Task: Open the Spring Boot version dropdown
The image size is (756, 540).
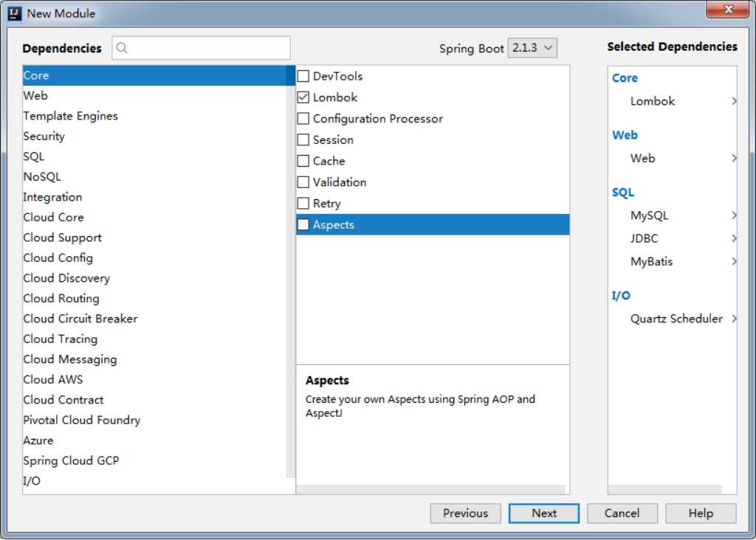Action: (x=532, y=48)
